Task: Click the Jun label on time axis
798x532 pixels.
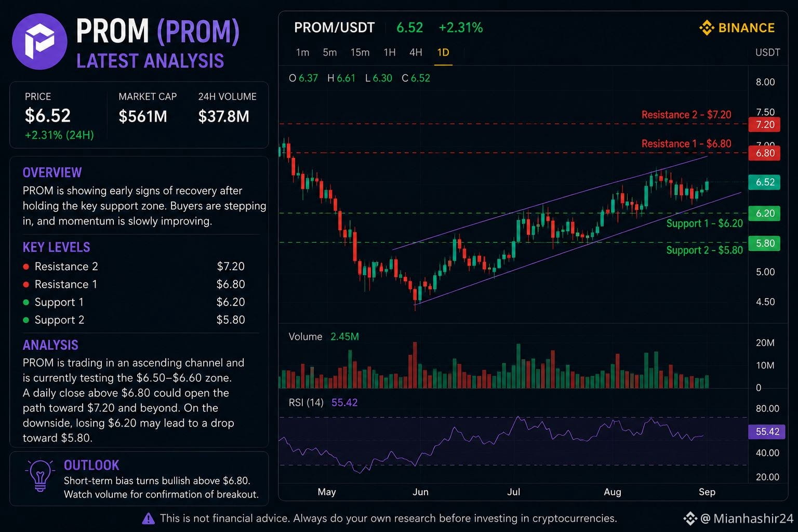Action: pos(420,492)
